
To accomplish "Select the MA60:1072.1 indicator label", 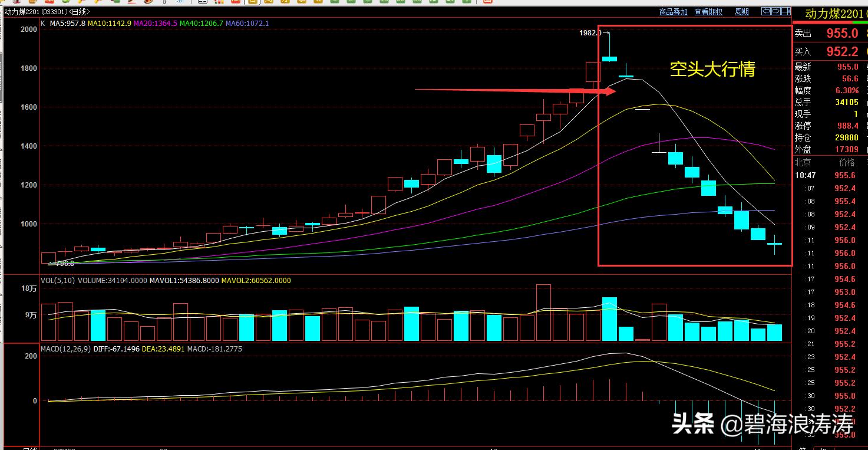I will [247, 24].
